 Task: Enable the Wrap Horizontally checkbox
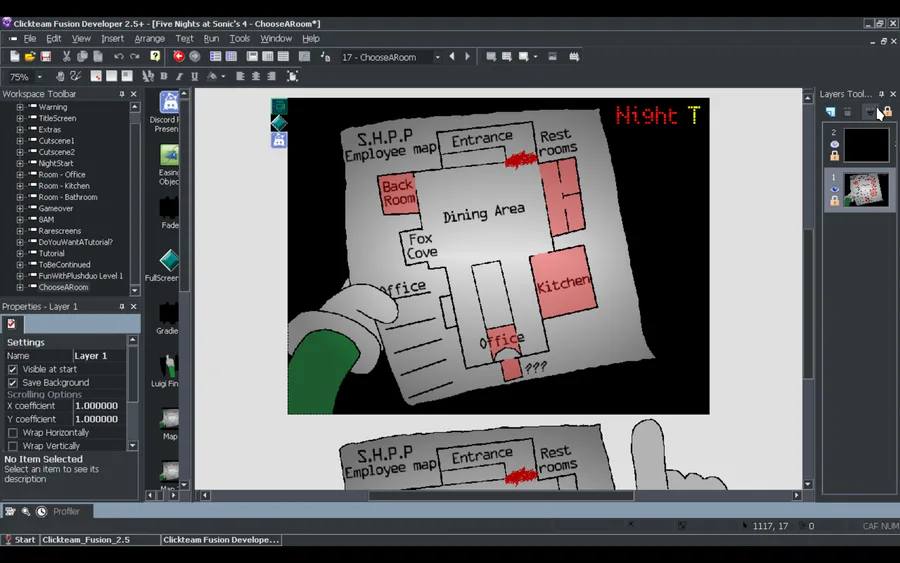(13, 432)
